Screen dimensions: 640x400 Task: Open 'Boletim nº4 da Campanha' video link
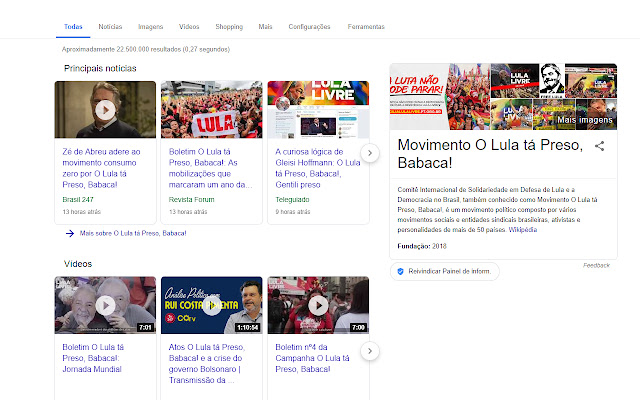click(x=312, y=358)
